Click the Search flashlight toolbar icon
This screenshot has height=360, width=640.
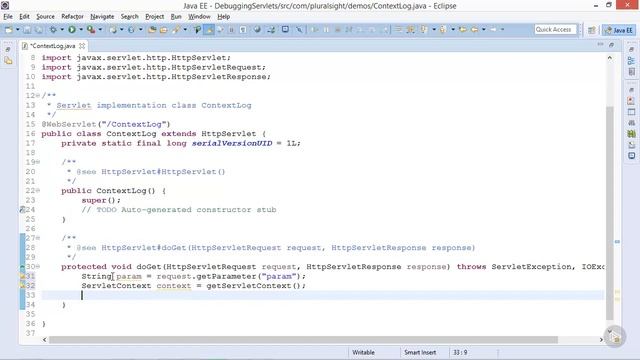point(176,30)
